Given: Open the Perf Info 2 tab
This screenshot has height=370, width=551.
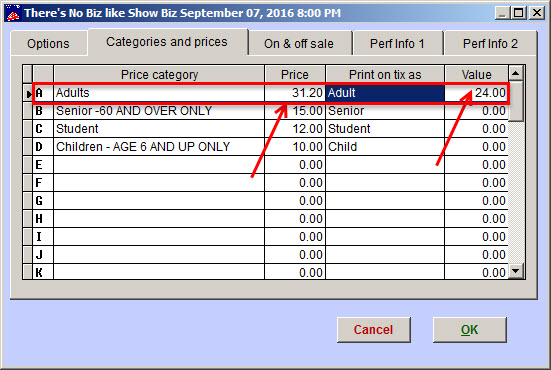Looking at the screenshot, I should tap(490, 44).
